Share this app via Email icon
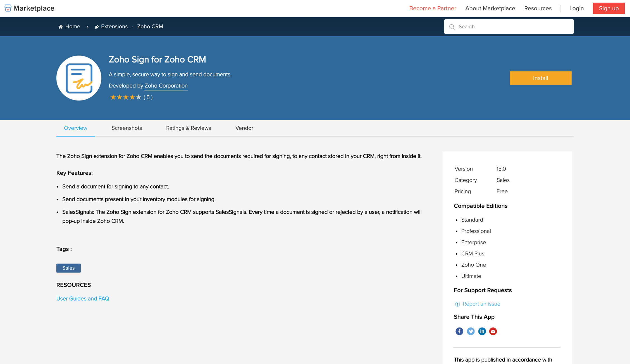This screenshot has width=630, height=364. pyautogui.click(x=493, y=331)
